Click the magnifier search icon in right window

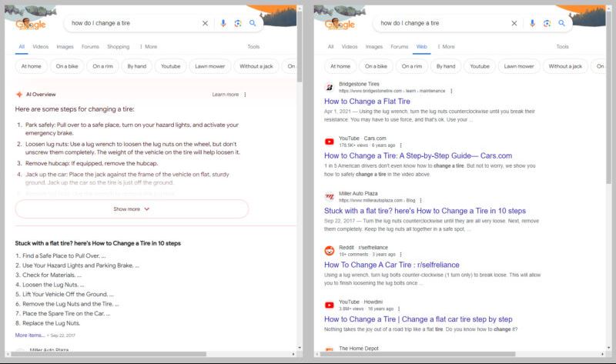tap(562, 23)
